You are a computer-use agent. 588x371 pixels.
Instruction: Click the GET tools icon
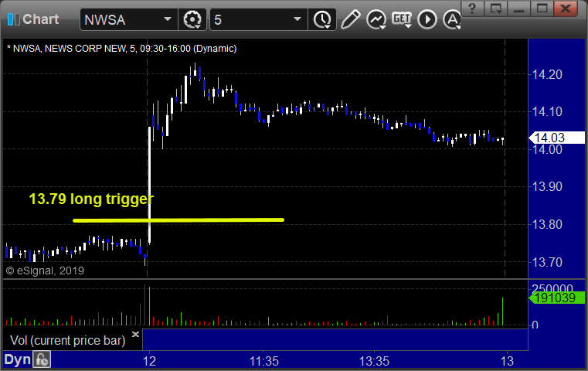pyautogui.click(x=402, y=19)
